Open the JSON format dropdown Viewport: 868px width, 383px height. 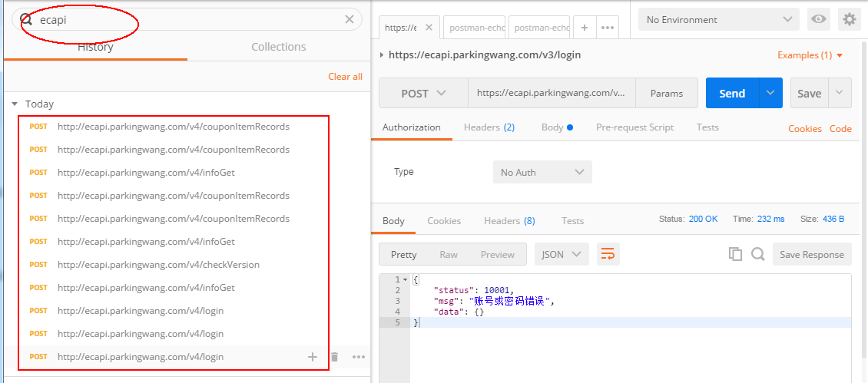click(x=562, y=255)
